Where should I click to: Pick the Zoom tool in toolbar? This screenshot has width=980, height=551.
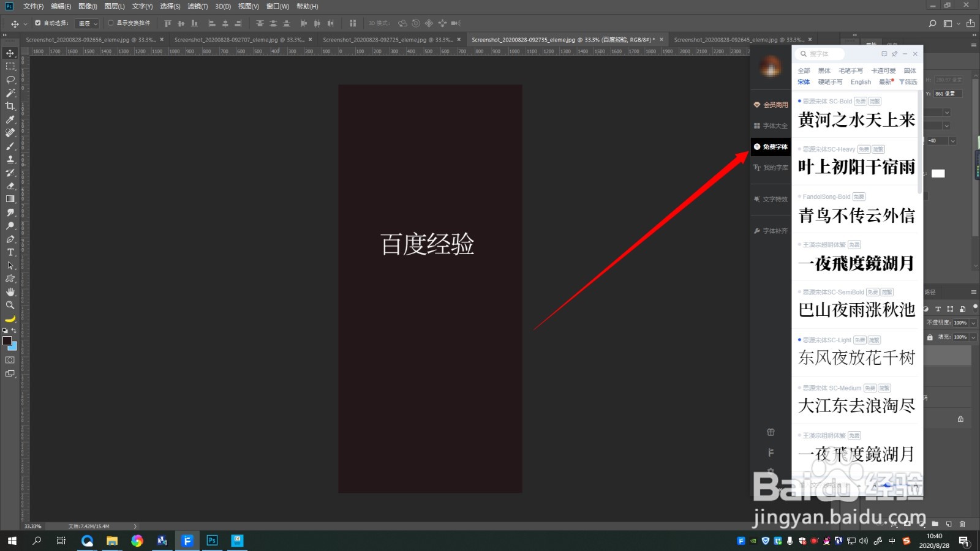pos(10,305)
